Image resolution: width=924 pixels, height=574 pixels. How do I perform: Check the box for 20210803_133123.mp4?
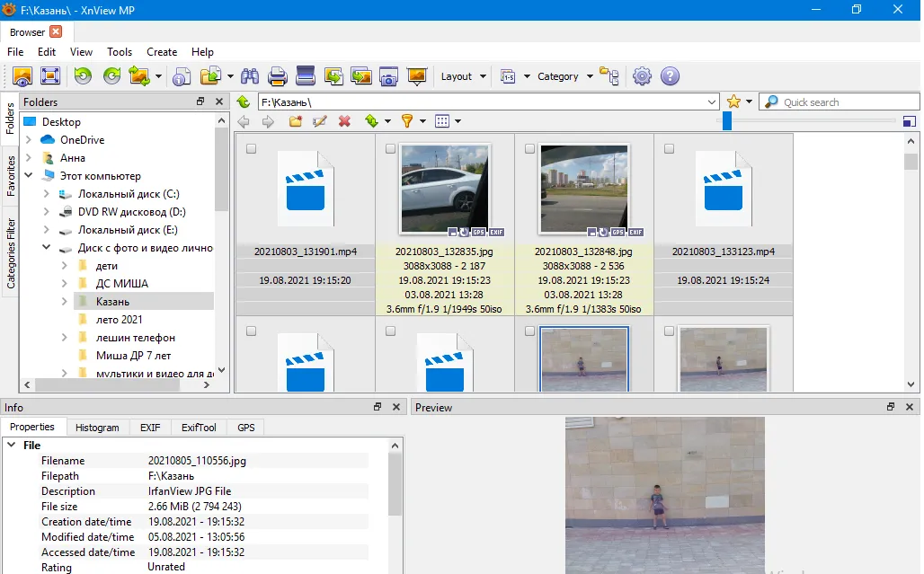(x=669, y=149)
